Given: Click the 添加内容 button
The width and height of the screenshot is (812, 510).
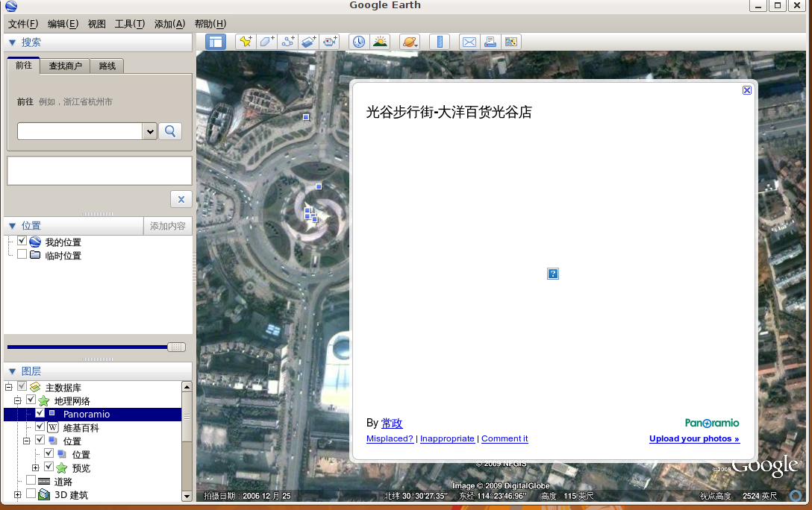Looking at the screenshot, I should click(x=168, y=226).
